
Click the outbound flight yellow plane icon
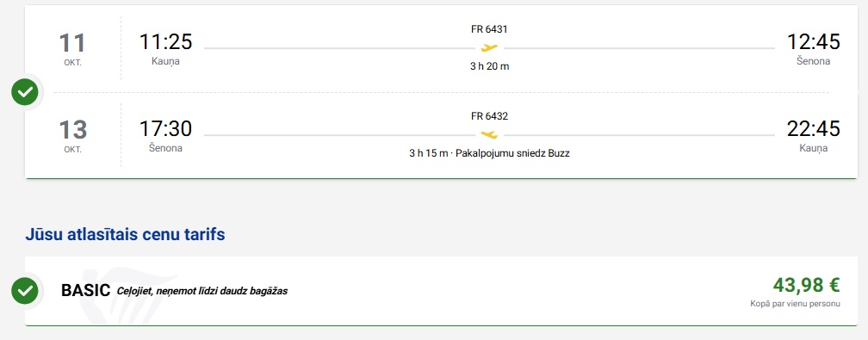[489, 48]
